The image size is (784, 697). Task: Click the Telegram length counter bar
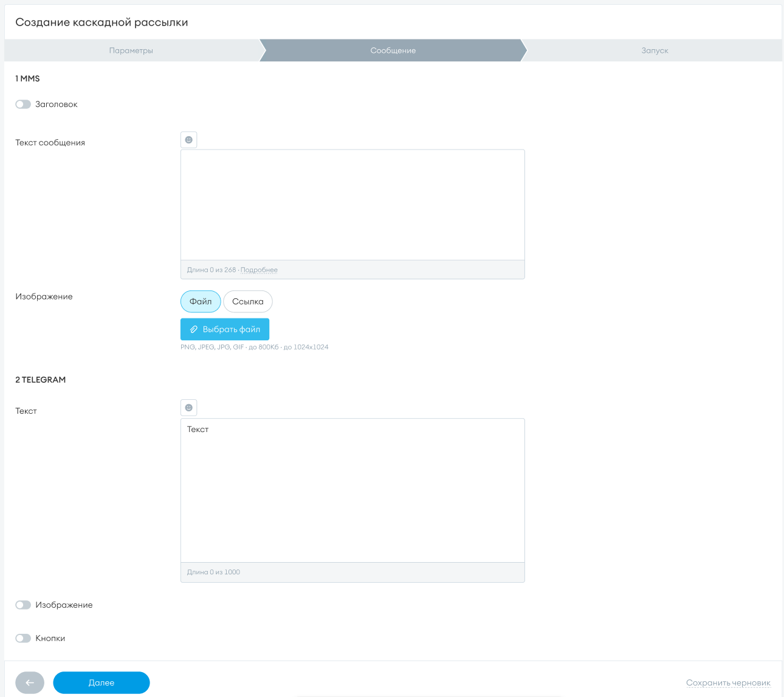(352, 572)
